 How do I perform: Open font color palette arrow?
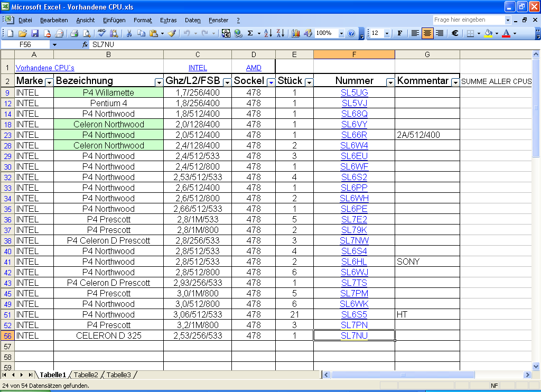pyautogui.click(x=515, y=33)
